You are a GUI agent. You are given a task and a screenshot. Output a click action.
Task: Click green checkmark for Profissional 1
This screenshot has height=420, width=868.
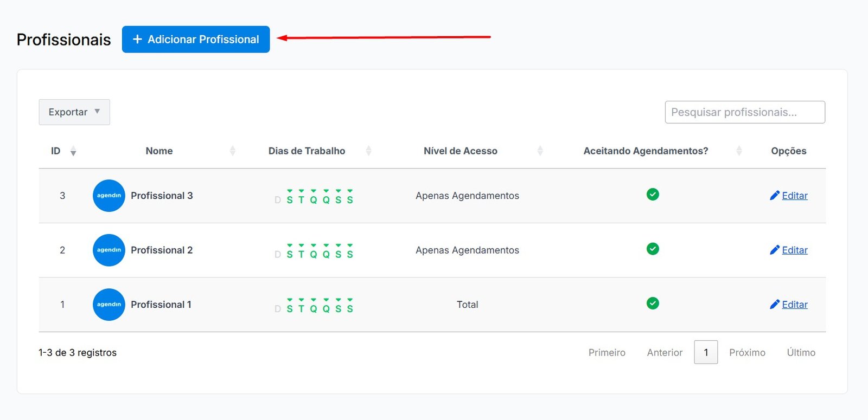[653, 303]
